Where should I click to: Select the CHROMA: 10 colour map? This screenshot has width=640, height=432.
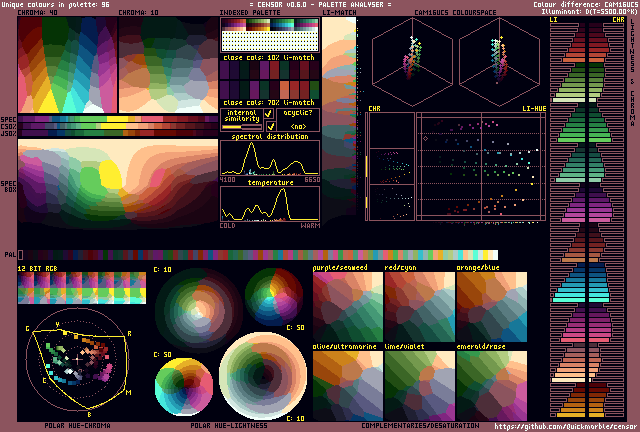(x=168, y=65)
